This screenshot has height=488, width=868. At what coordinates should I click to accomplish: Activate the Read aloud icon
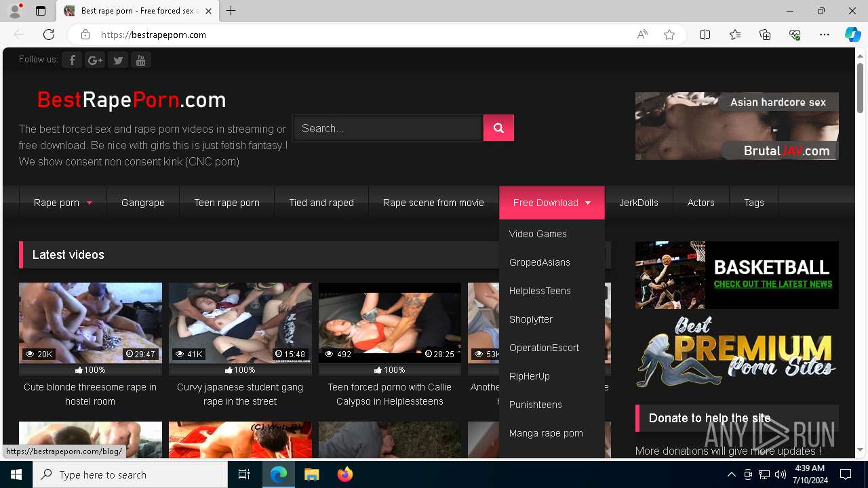point(642,35)
